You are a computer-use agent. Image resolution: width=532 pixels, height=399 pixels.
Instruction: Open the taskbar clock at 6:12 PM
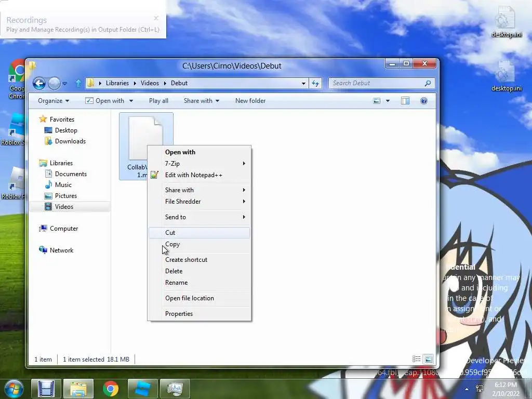(506, 389)
